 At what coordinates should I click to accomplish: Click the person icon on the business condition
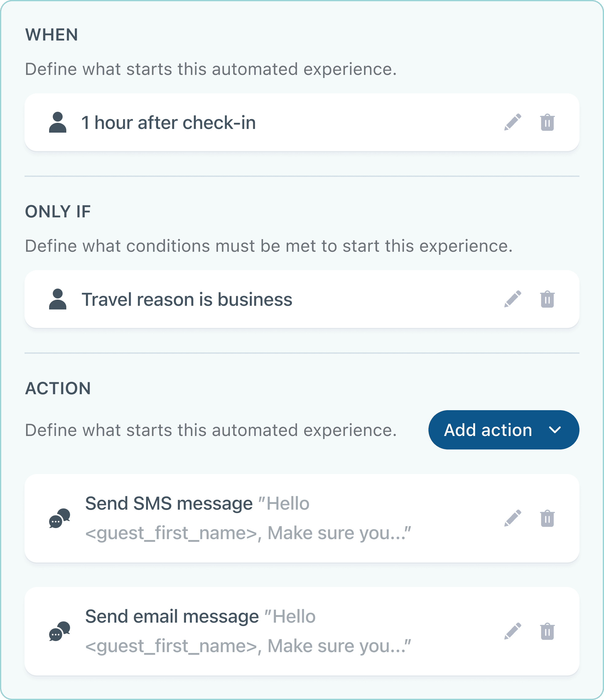tap(58, 299)
